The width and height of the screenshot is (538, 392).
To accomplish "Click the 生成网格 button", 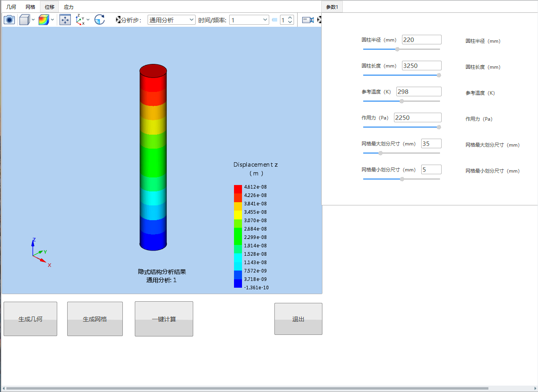I will tap(95, 319).
